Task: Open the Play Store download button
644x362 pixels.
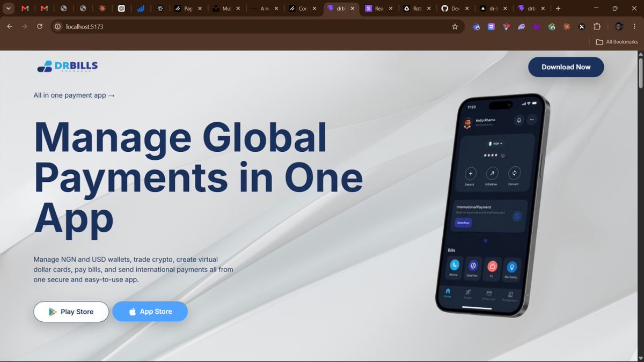Action: (71, 312)
